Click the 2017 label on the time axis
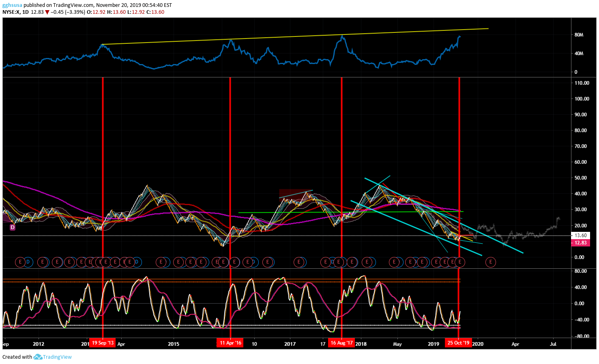Viewport: 599px width, 364px height. coord(290,344)
